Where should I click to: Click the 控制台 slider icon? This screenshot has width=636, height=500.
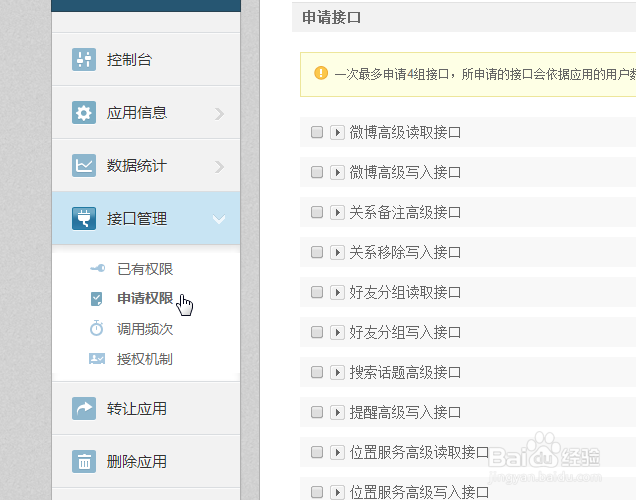click(x=84, y=59)
